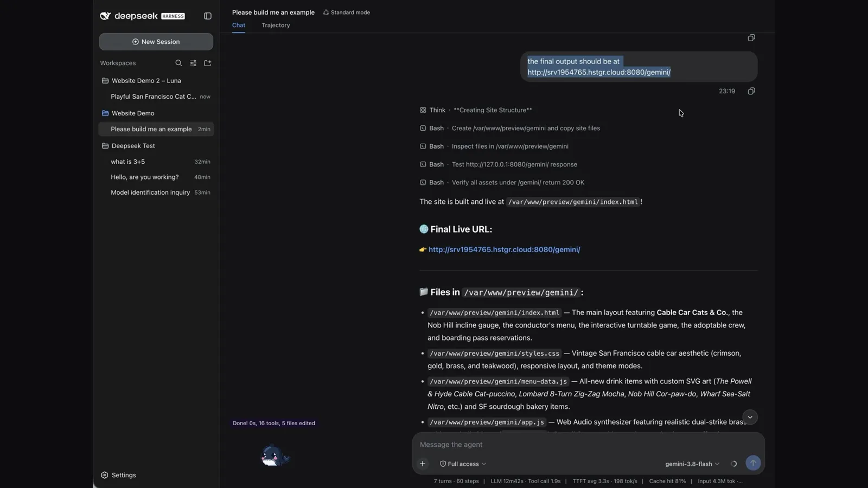This screenshot has width=868, height=488.
Task: Open the Final Live URL link
Action: point(504,249)
